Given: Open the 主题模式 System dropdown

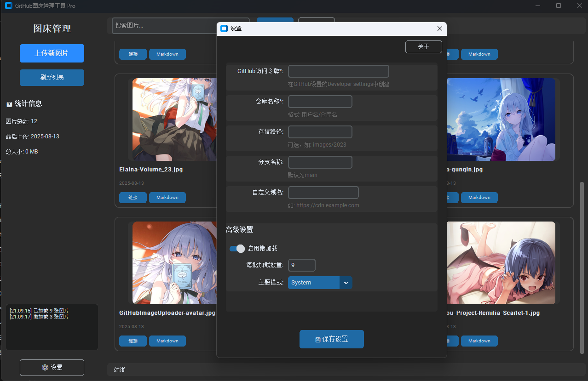Looking at the screenshot, I should pyautogui.click(x=320, y=283).
